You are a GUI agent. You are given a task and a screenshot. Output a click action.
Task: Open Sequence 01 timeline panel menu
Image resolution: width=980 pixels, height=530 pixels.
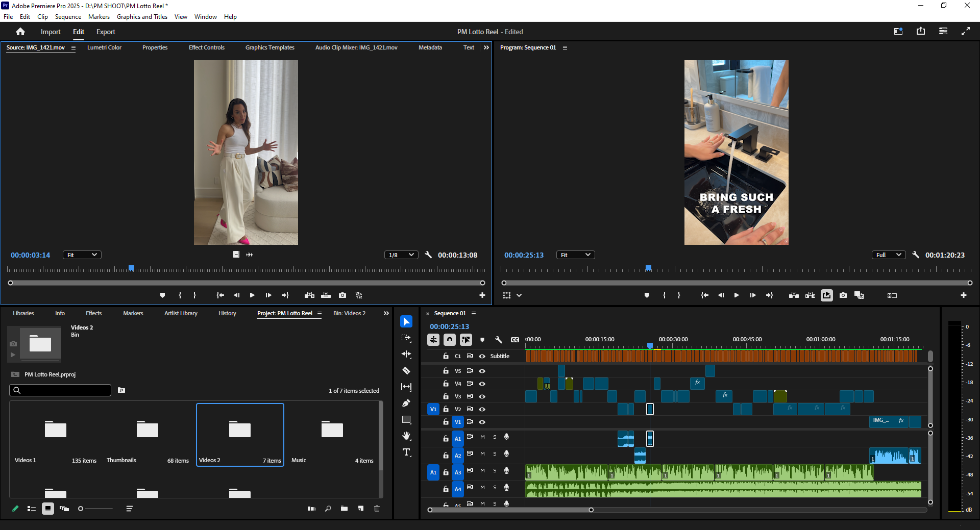(474, 313)
